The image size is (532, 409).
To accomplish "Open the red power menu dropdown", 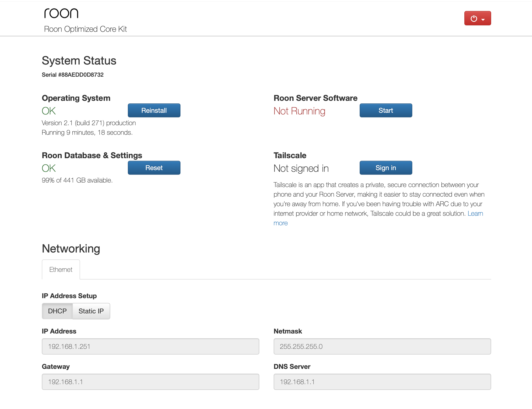I will coord(477,18).
